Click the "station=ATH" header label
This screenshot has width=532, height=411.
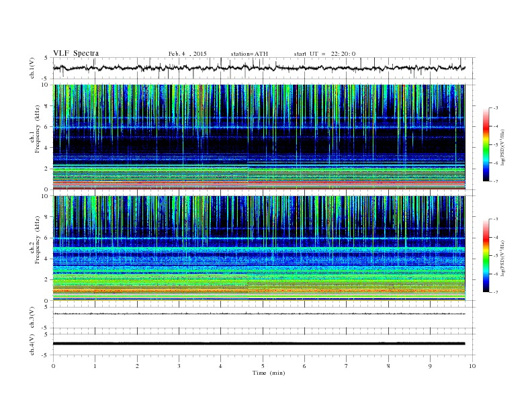[249, 54]
